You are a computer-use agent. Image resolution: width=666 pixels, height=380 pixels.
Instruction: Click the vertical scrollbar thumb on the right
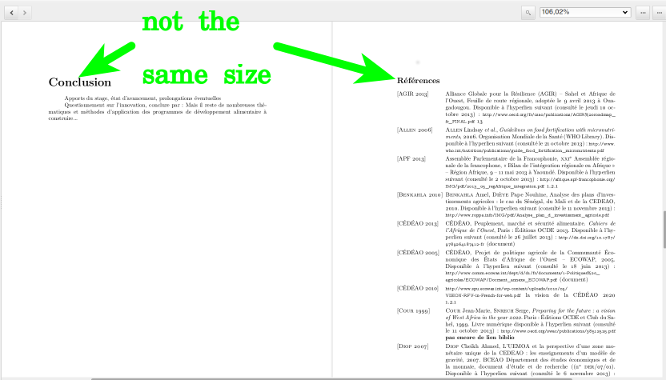click(664, 229)
